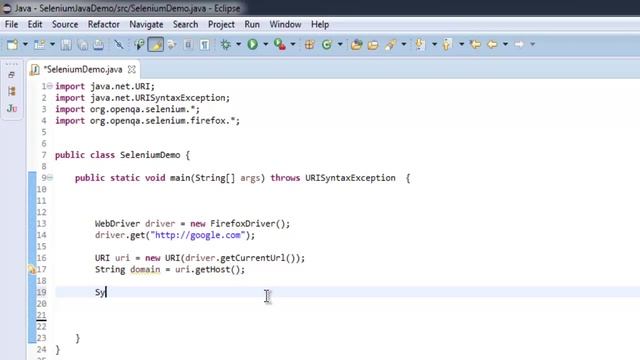Screen dimensions: 640x360
Task: Click the Back navigation yellow arrow
Action: [x=492, y=44]
